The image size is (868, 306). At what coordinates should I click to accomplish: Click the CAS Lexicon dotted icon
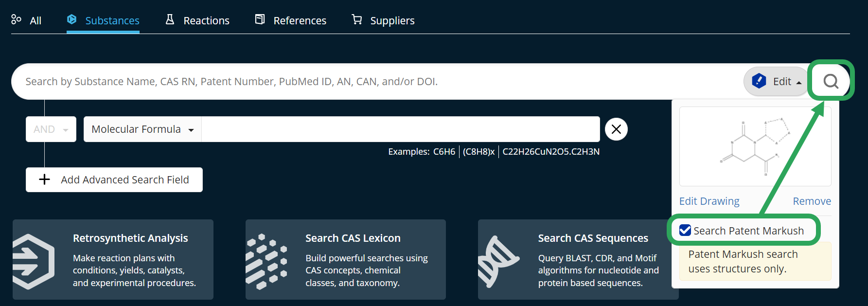point(266,262)
